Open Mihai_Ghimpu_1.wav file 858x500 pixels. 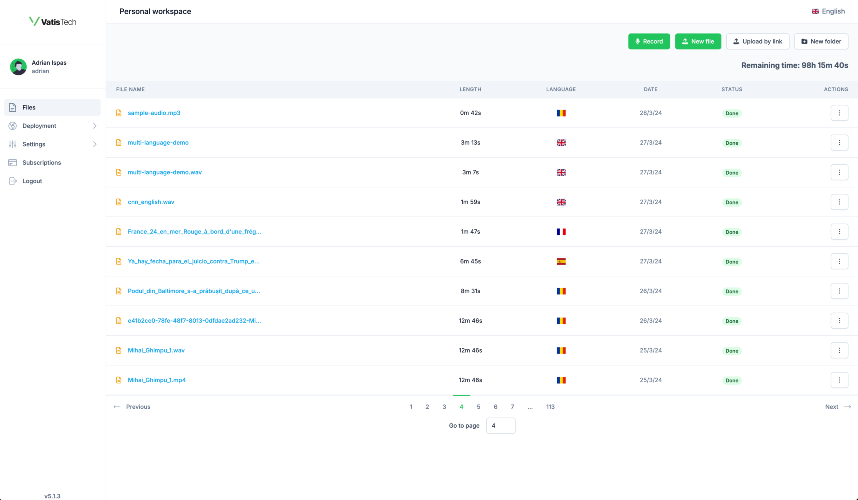pos(156,351)
